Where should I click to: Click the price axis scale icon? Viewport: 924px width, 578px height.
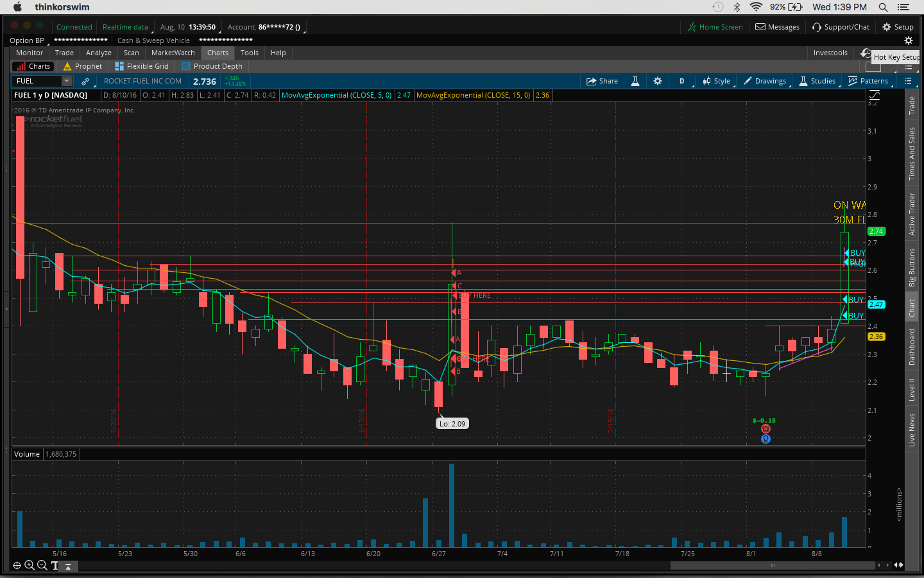click(874, 95)
